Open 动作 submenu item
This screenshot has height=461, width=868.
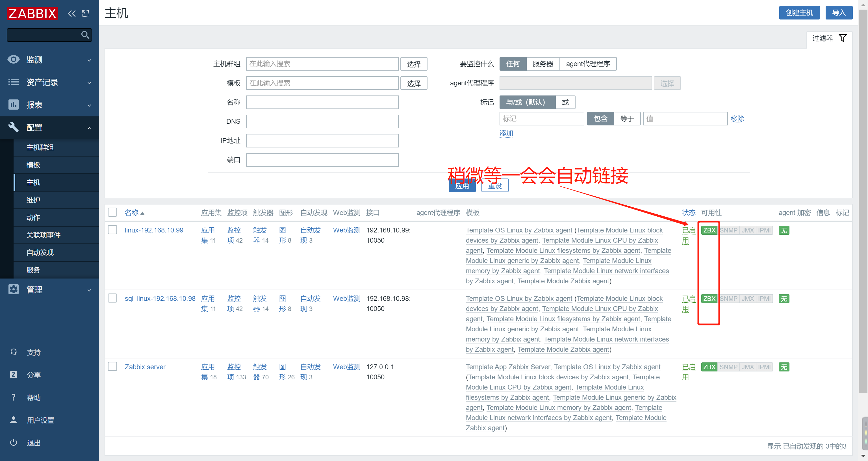click(x=56, y=217)
